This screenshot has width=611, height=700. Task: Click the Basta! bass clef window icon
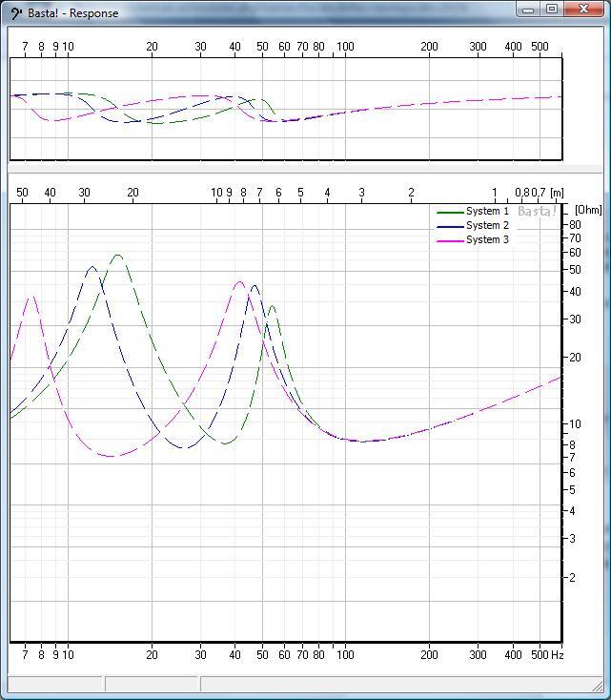tap(15, 13)
